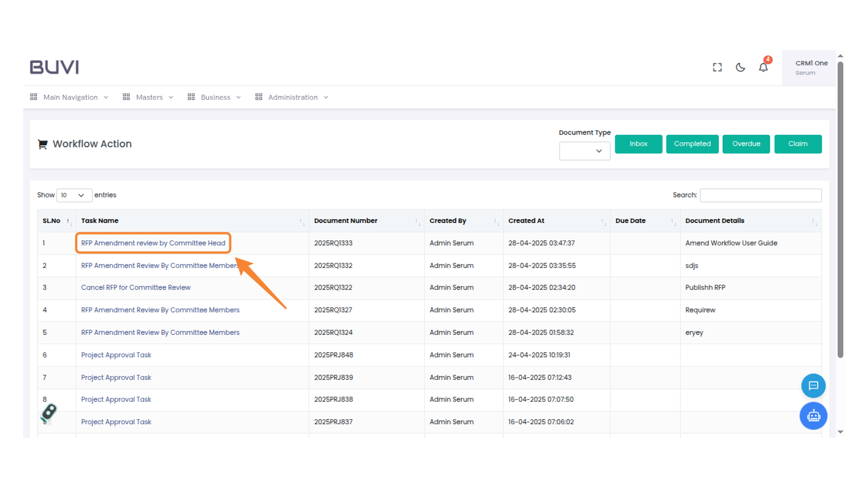This screenshot has height=488, width=868.
Task: Sort by Created At column arrows
Action: (x=603, y=221)
